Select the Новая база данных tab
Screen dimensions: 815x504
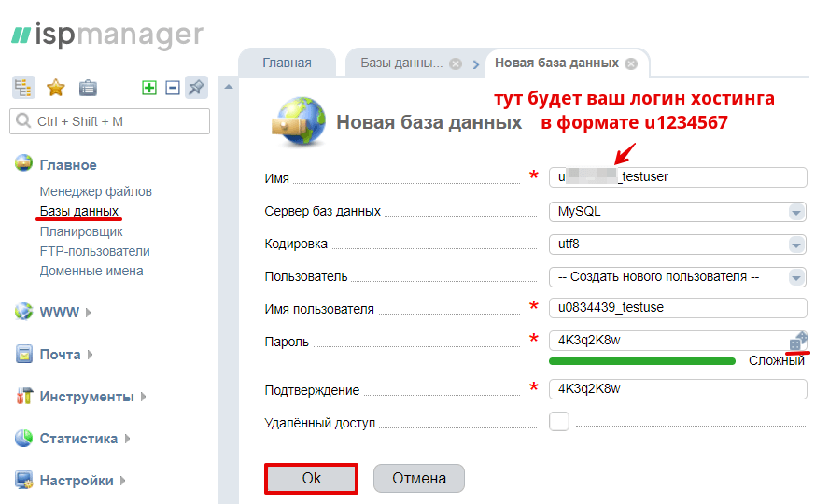(556, 63)
